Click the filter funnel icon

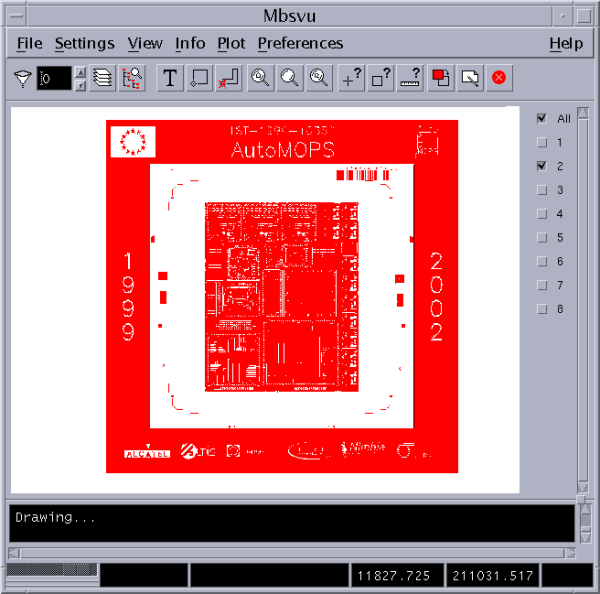[23, 78]
